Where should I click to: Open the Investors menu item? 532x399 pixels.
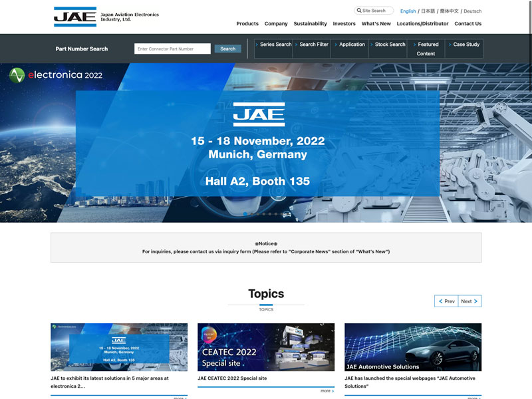tap(344, 24)
